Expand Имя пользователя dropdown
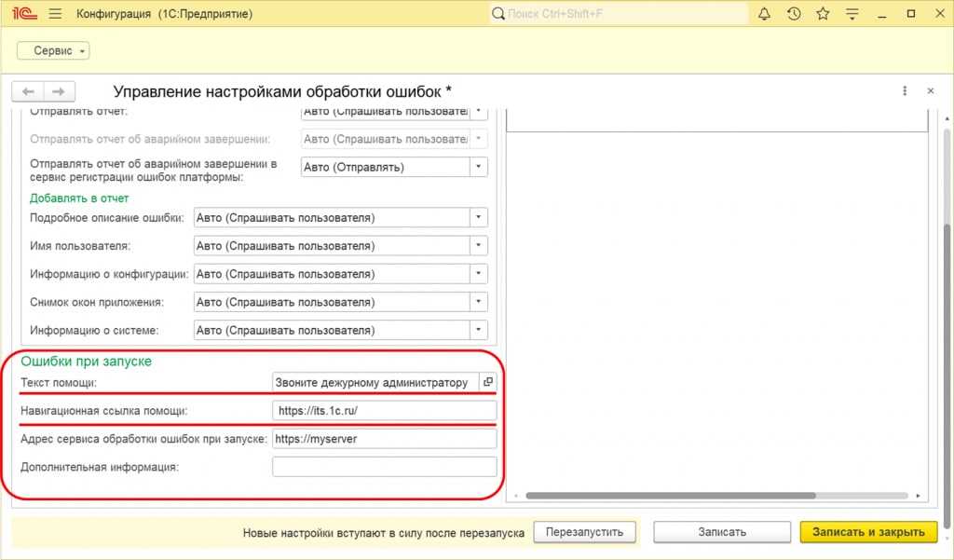The height and width of the screenshot is (560, 954). pos(478,246)
